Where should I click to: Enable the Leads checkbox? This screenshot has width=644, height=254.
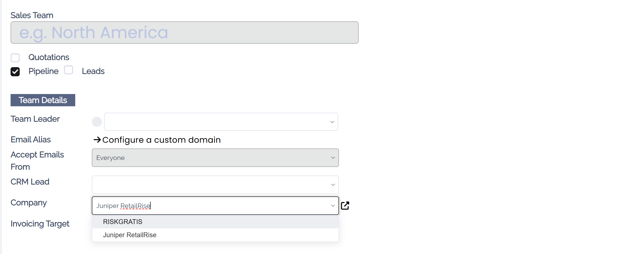[69, 70]
